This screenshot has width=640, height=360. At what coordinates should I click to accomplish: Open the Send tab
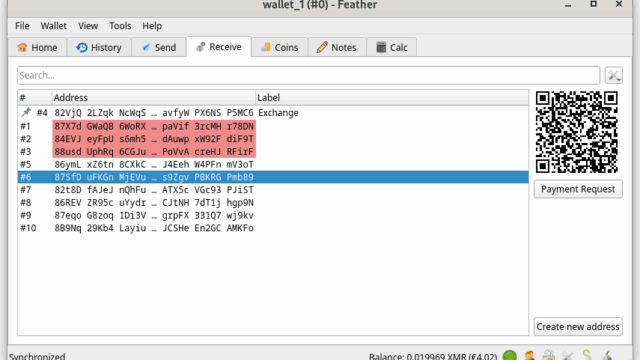pos(159,47)
